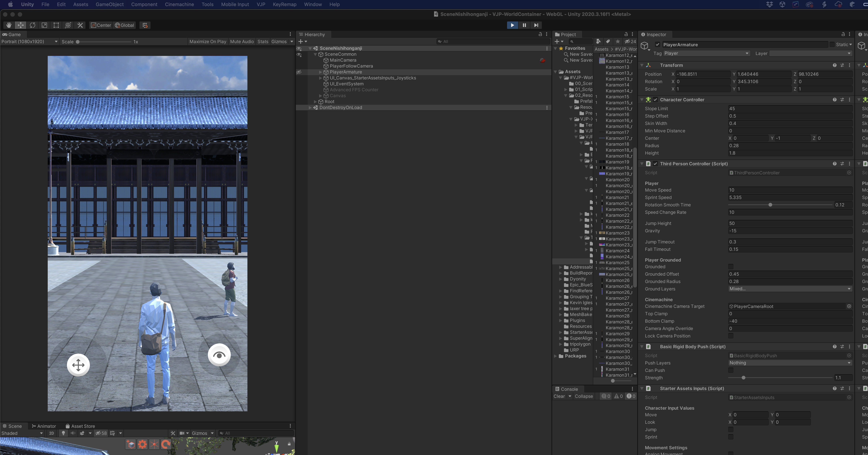Expand PlayerArmature in Hierarchy
868x455 pixels.
[x=320, y=72]
